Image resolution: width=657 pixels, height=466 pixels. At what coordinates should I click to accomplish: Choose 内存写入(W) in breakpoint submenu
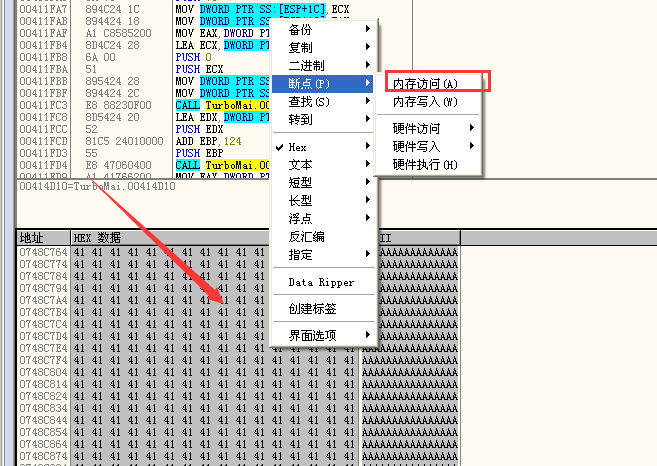[425, 102]
